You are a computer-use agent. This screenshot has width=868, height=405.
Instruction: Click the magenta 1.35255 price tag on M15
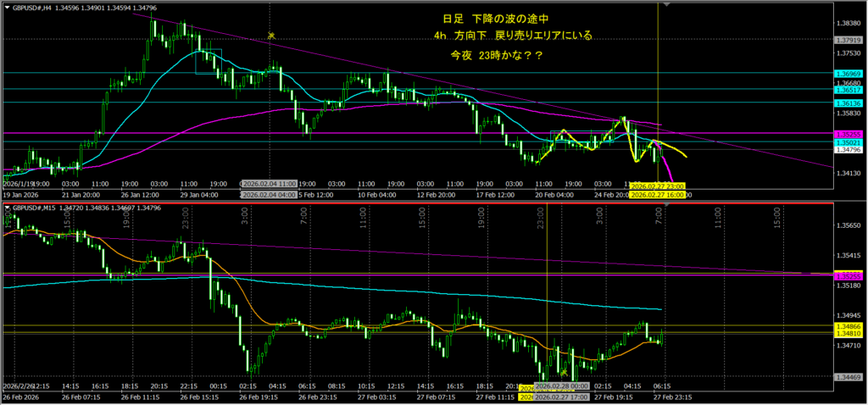848,276
